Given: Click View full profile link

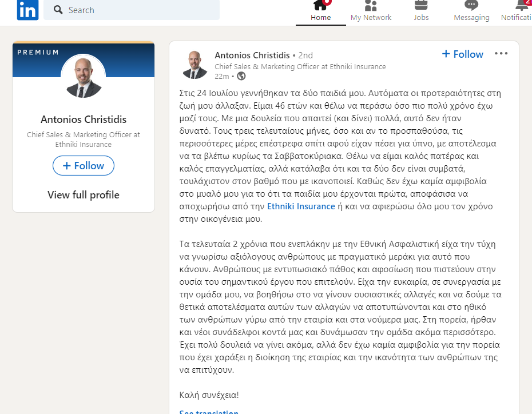Looking at the screenshot, I should pos(84,195).
